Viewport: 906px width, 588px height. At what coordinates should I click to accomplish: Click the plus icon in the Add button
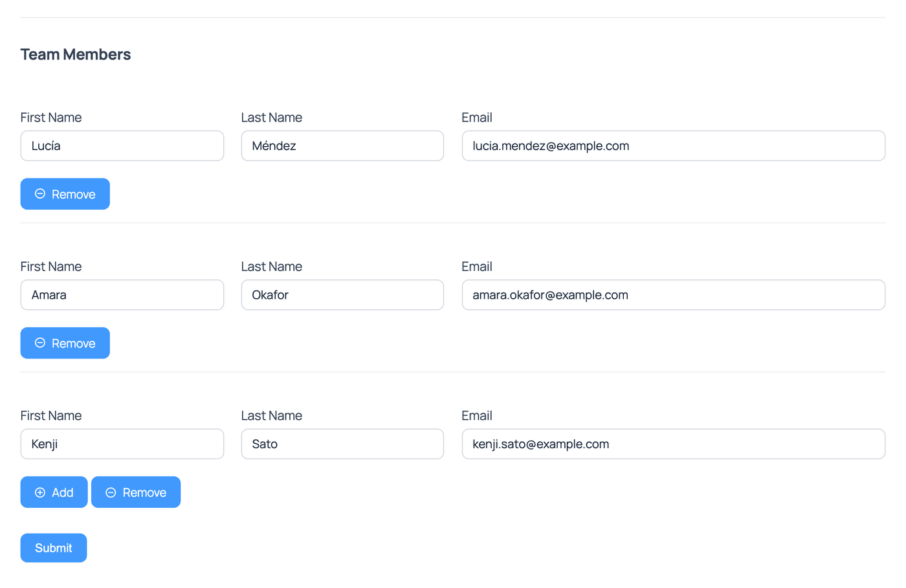tap(40, 492)
